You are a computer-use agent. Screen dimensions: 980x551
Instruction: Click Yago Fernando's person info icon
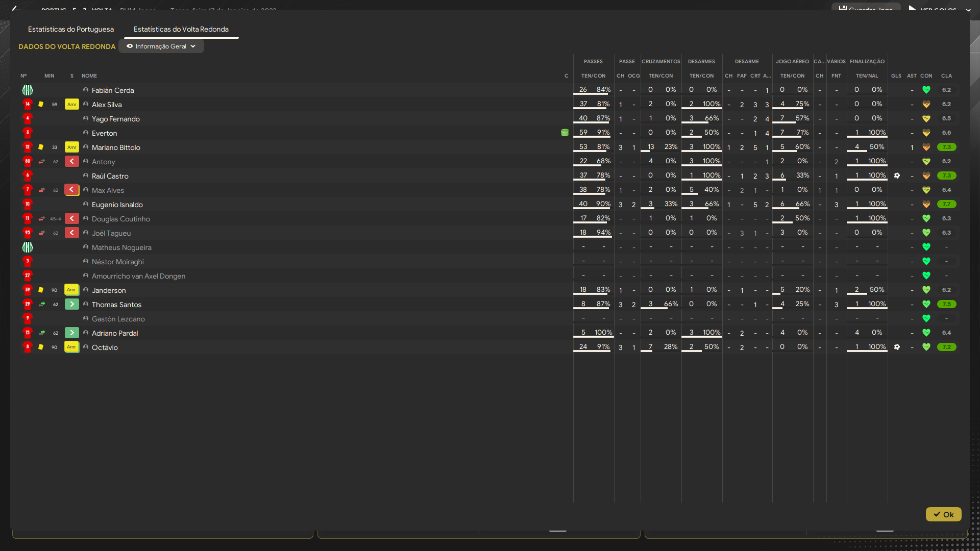(86, 118)
